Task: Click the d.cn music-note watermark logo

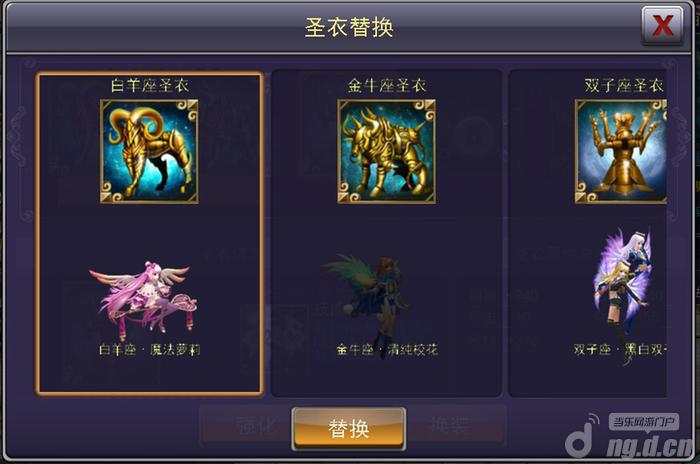Action: point(581,435)
